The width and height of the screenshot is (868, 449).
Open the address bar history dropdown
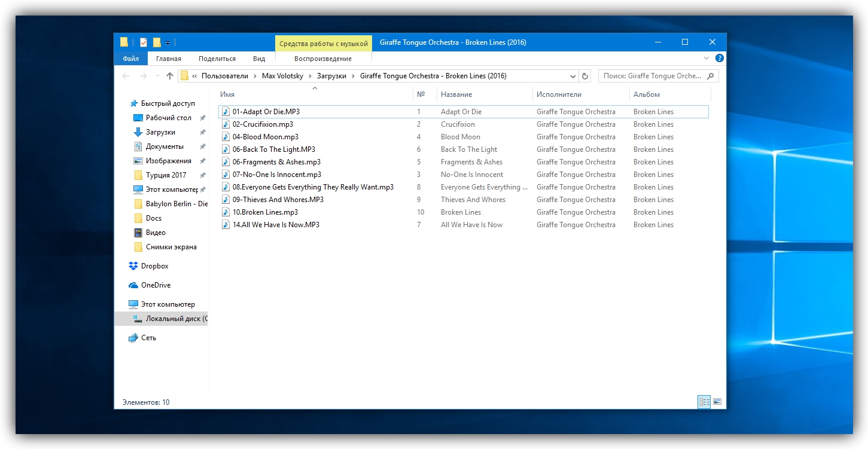coord(572,76)
